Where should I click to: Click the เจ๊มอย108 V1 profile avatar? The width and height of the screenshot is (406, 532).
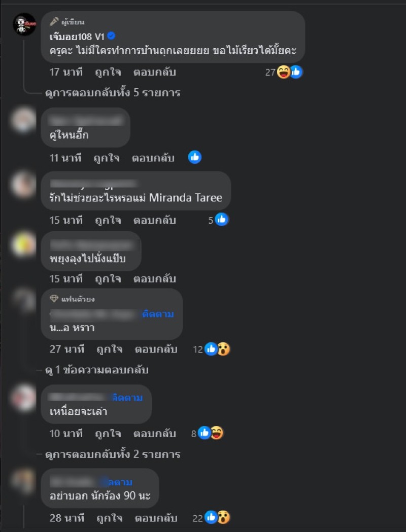pos(24,24)
